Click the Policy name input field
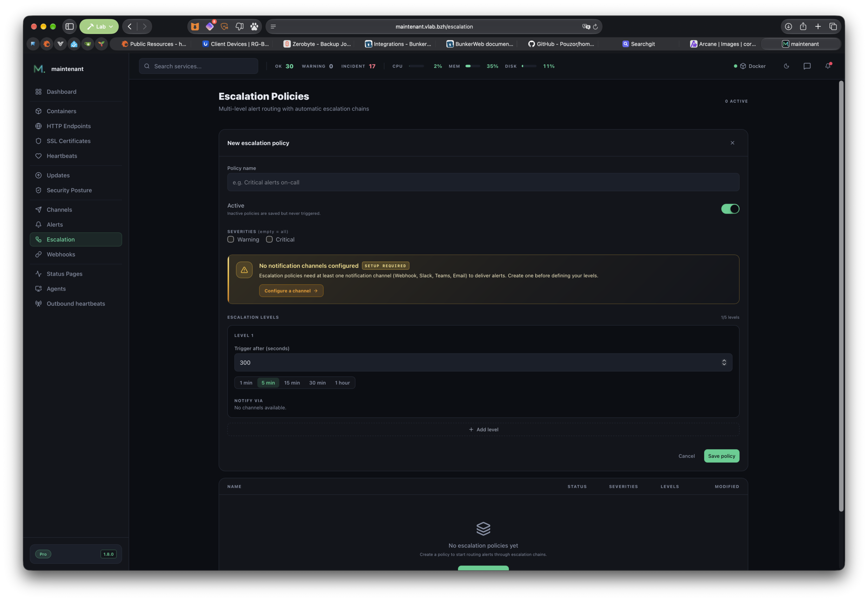This screenshot has width=868, height=601. 483,182
